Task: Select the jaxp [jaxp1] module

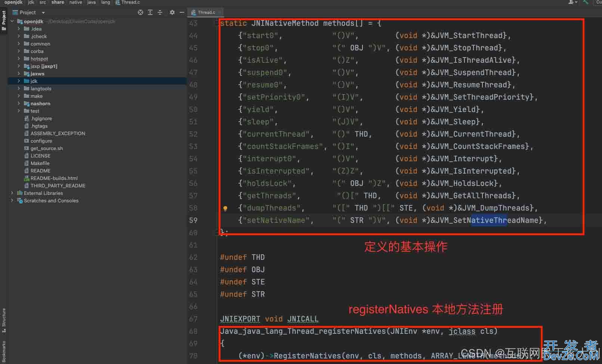Action: (x=44, y=66)
